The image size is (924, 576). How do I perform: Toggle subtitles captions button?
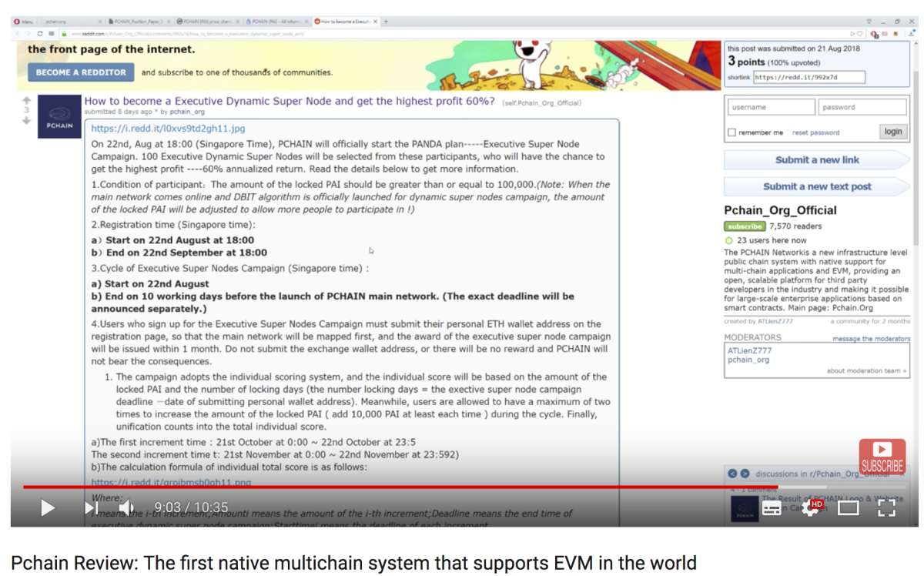coord(772,508)
